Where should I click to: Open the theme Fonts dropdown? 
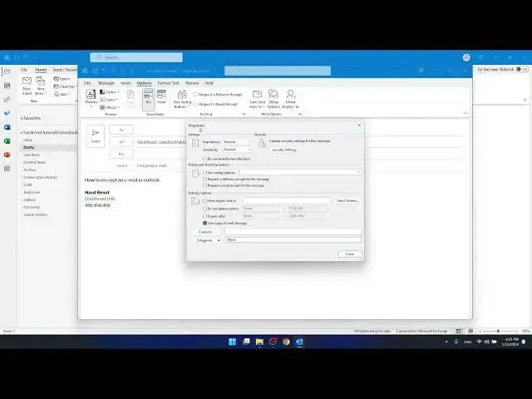click(x=109, y=100)
